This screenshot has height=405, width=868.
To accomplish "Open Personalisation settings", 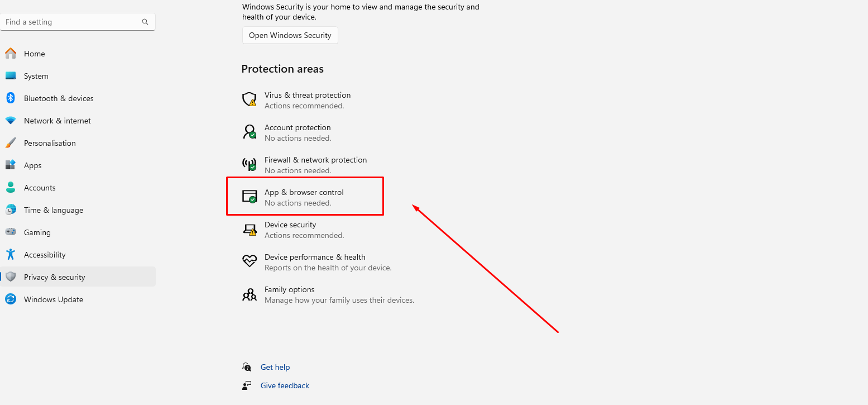I will click(50, 143).
